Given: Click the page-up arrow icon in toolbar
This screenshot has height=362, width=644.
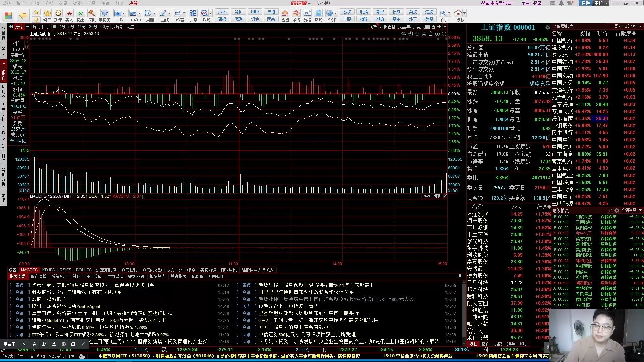Looking at the screenshot, I should (x=36, y=12).
